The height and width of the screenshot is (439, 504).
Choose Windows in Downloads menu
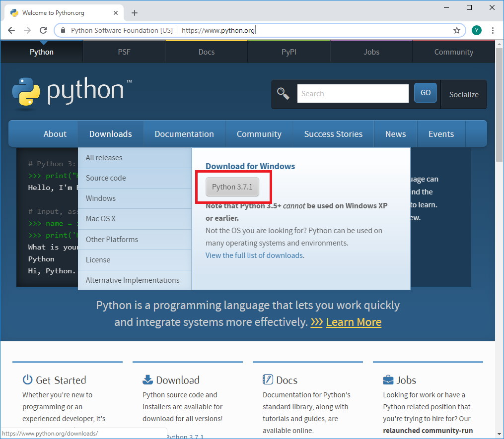(x=135, y=198)
